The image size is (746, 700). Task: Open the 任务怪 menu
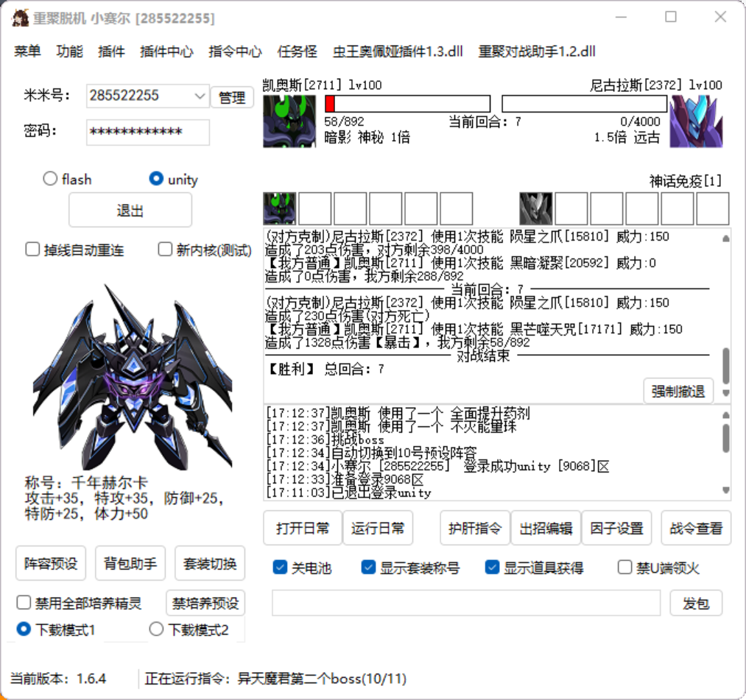[x=298, y=52]
